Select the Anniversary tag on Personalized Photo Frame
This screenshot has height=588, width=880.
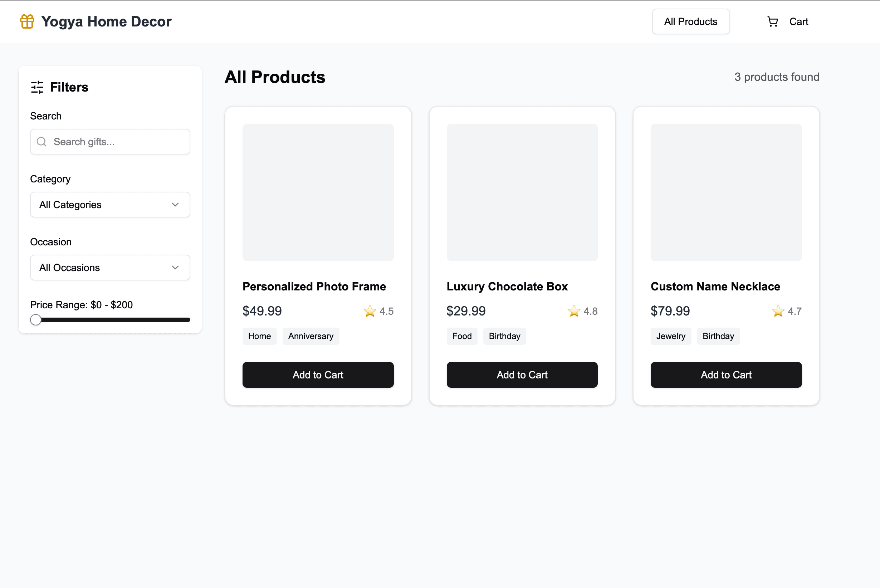(311, 336)
